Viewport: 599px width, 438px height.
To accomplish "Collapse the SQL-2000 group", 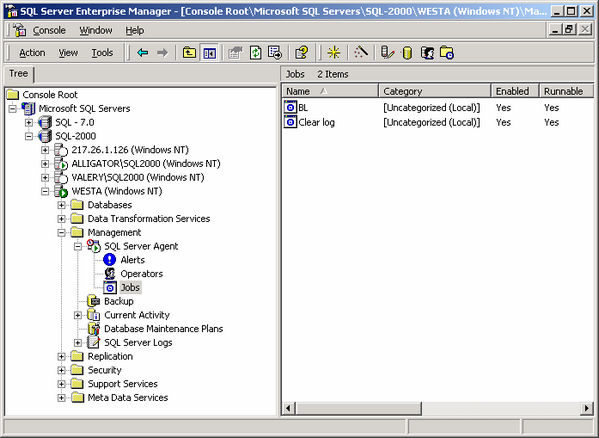I will [x=29, y=136].
